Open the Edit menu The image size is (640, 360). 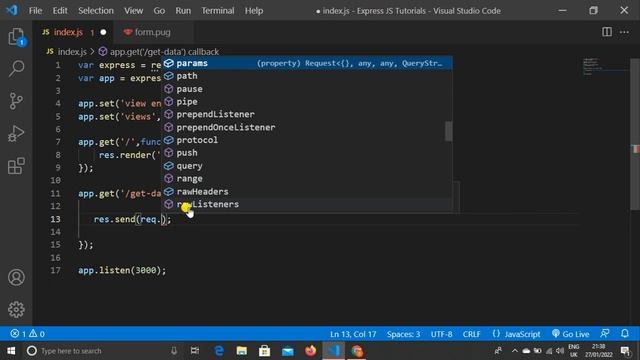pyautogui.click(x=60, y=11)
